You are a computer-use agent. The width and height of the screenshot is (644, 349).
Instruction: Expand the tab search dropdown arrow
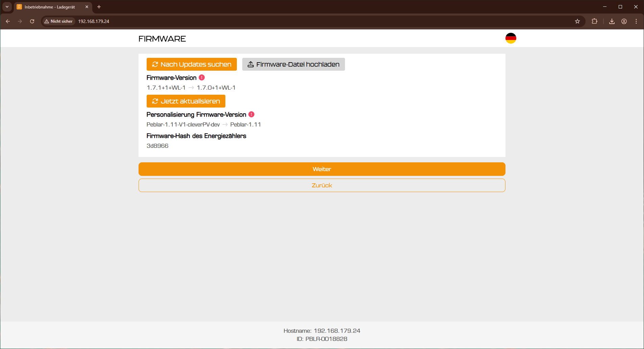(7, 7)
